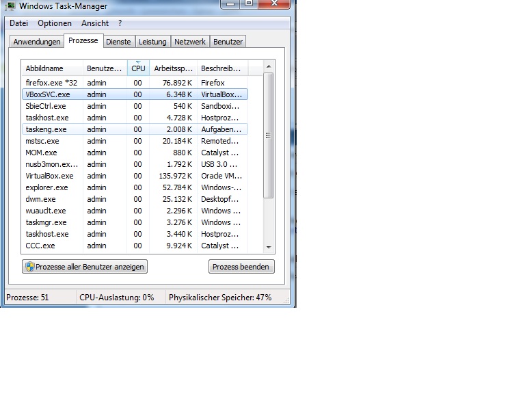The image size is (525, 420).
Task: Select the wuauclt.exe process
Action: 135,211
